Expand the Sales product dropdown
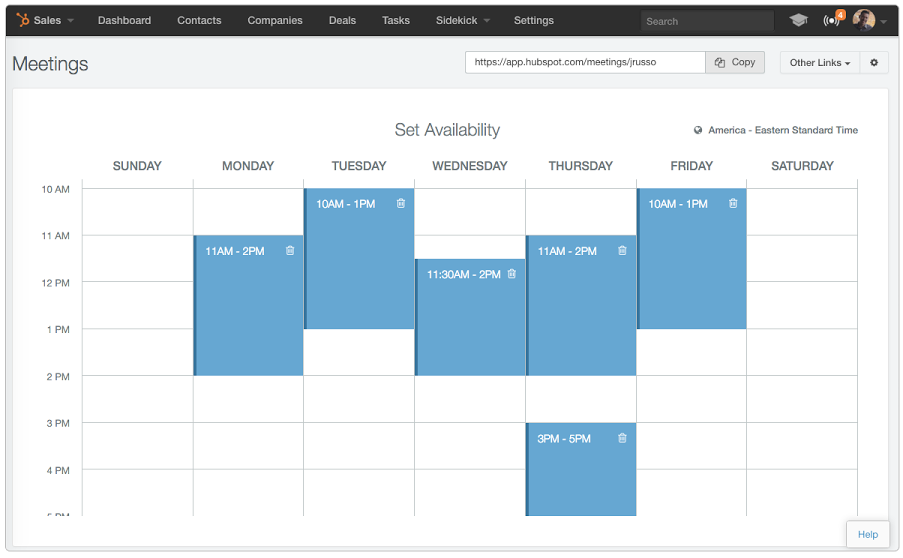 point(45,20)
